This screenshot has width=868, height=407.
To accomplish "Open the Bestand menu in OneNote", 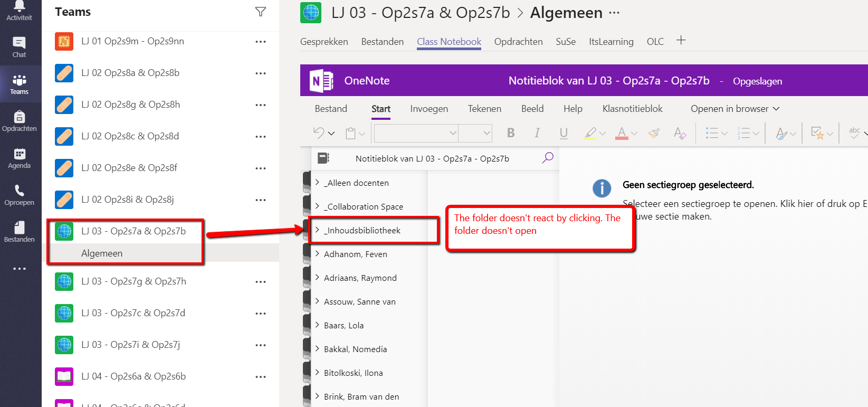I will coord(331,109).
